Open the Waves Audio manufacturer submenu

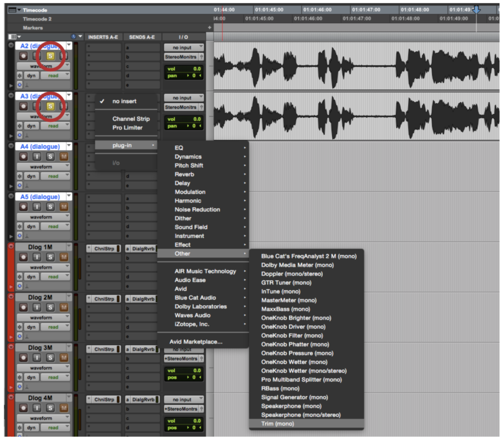pos(203,315)
